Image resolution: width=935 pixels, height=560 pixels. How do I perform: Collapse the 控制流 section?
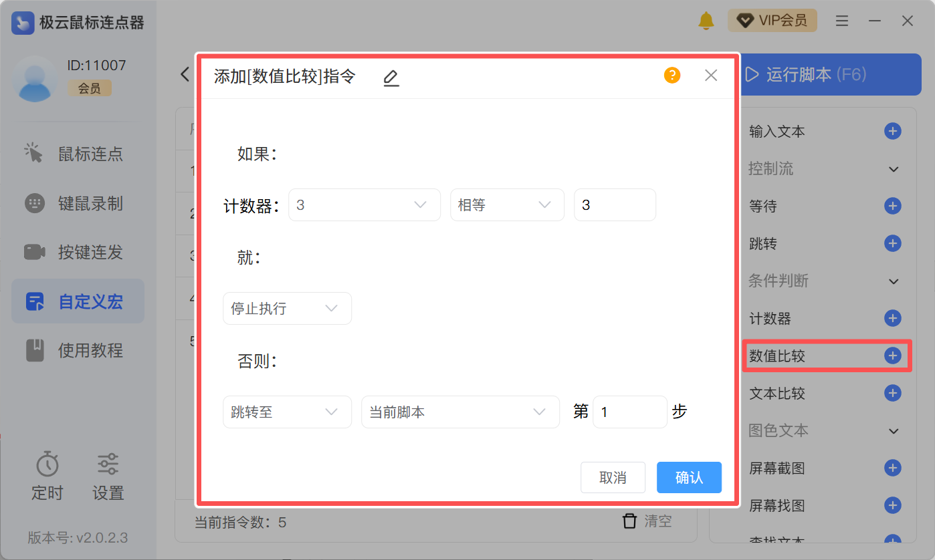894,169
